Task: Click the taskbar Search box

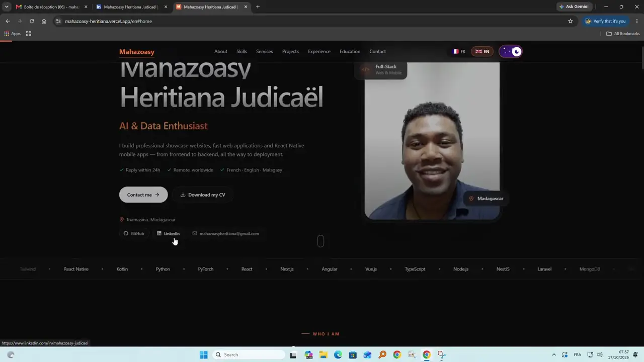Action: (x=249, y=354)
